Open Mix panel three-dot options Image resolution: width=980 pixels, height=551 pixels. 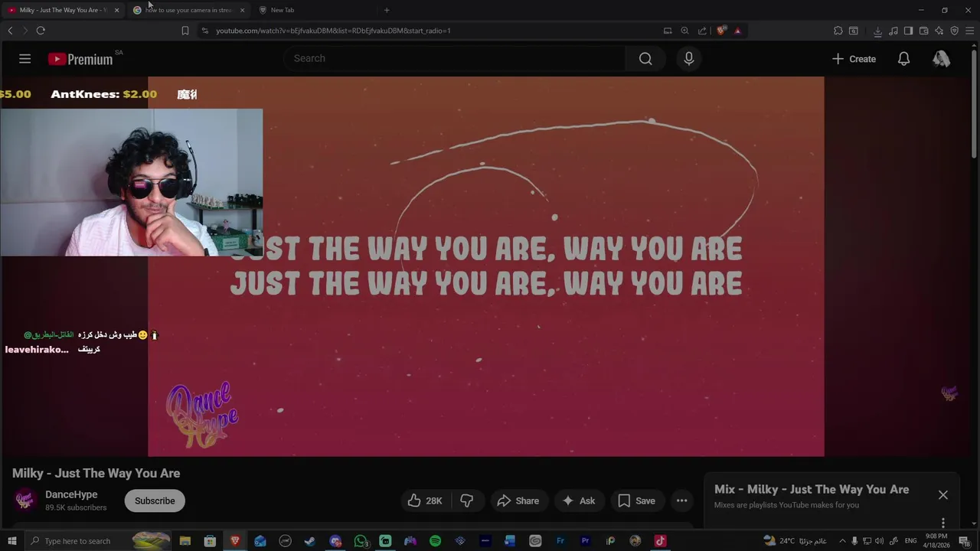[x=943, y=523]
